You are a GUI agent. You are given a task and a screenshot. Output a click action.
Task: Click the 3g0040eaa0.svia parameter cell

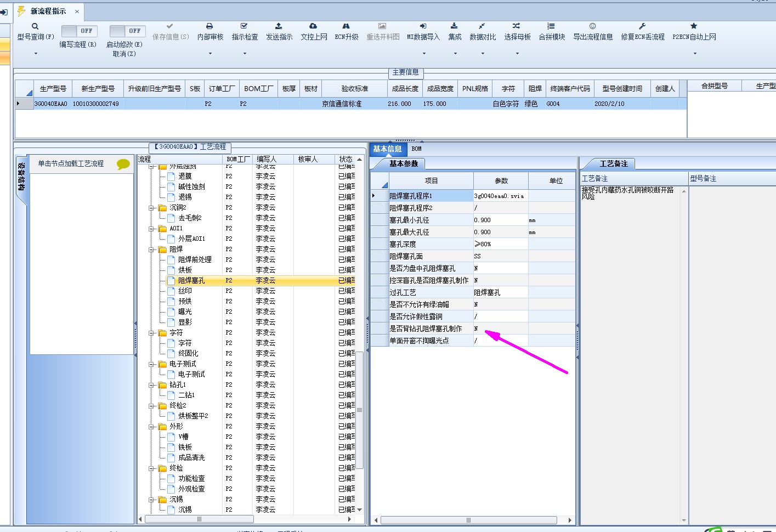[x=501, y=196]
